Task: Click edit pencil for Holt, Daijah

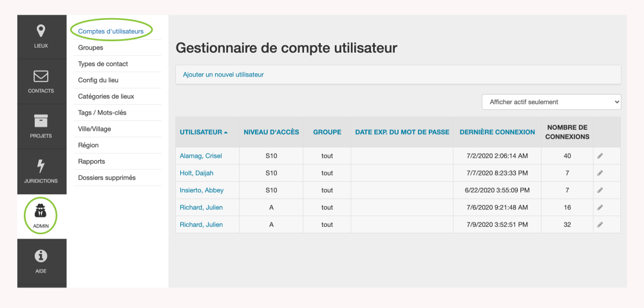Action: [600, 173]
